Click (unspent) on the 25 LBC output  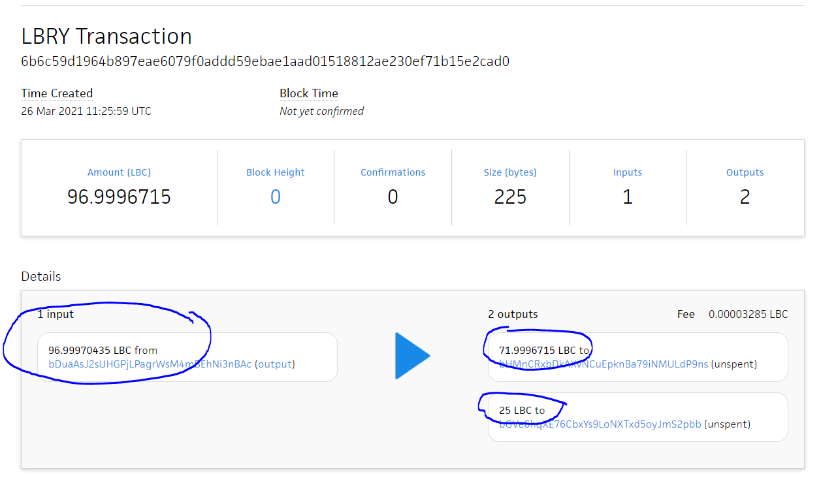728,424
